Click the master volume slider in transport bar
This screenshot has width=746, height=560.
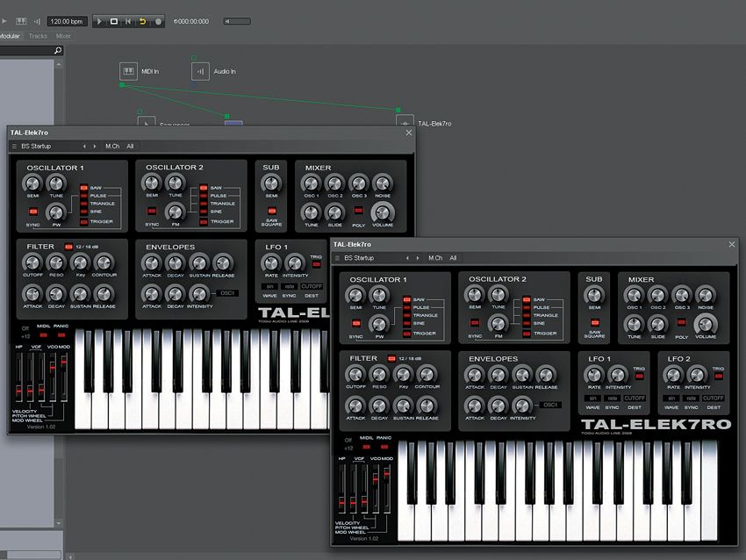pos(237,21)
